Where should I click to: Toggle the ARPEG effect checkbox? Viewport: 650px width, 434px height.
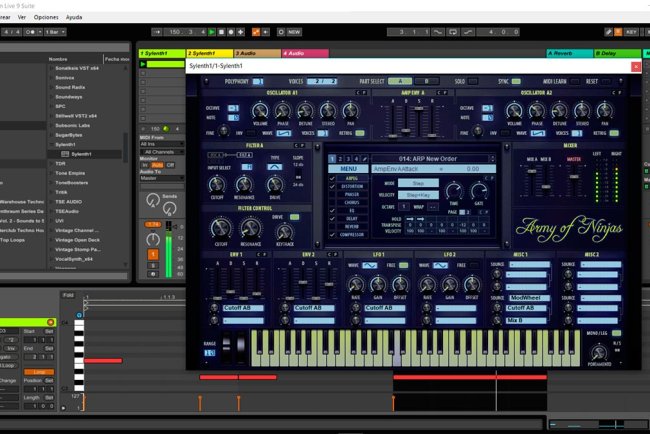pyautogui.click(x=332, y=178)
